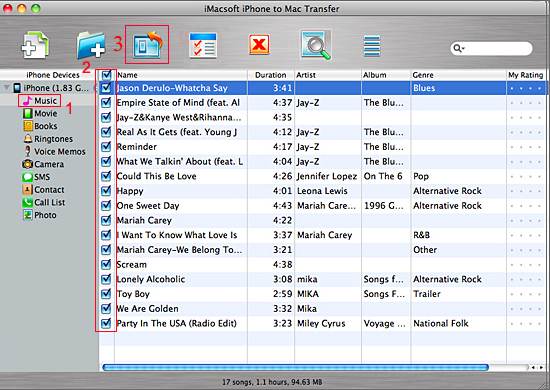The height and width of the screenshot is (390, 550).
Task: Click the Blues genre cell
Action: click(x=424, y=88)
